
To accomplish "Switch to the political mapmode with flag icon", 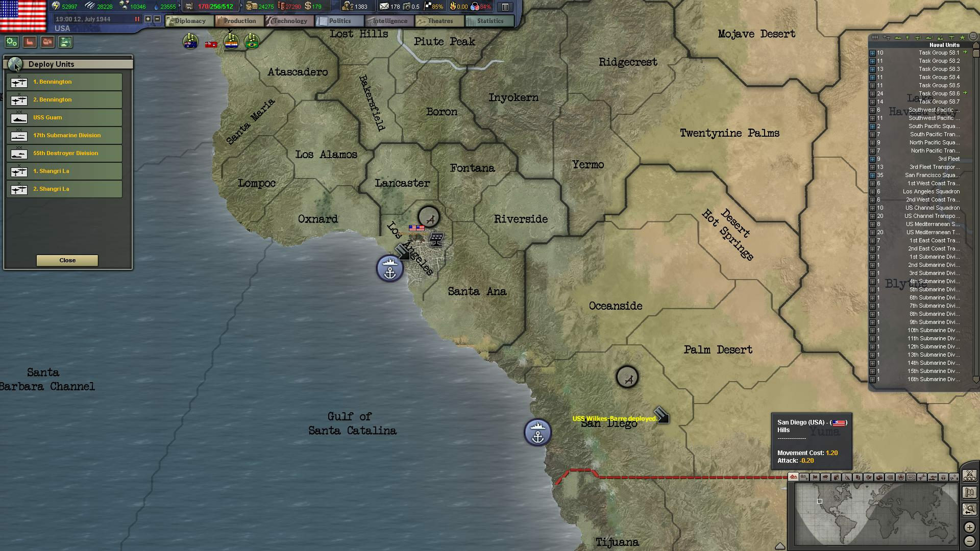I will (x=815, y=478).
